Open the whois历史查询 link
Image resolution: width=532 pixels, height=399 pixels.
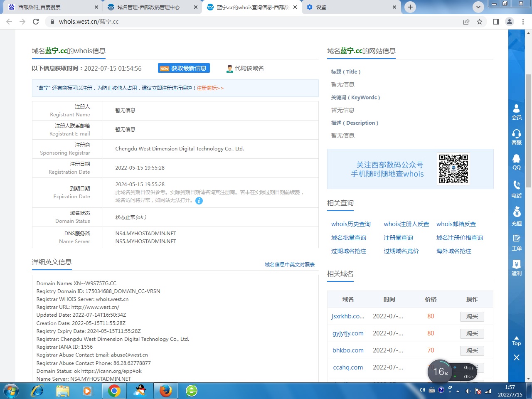click(351, 224)
